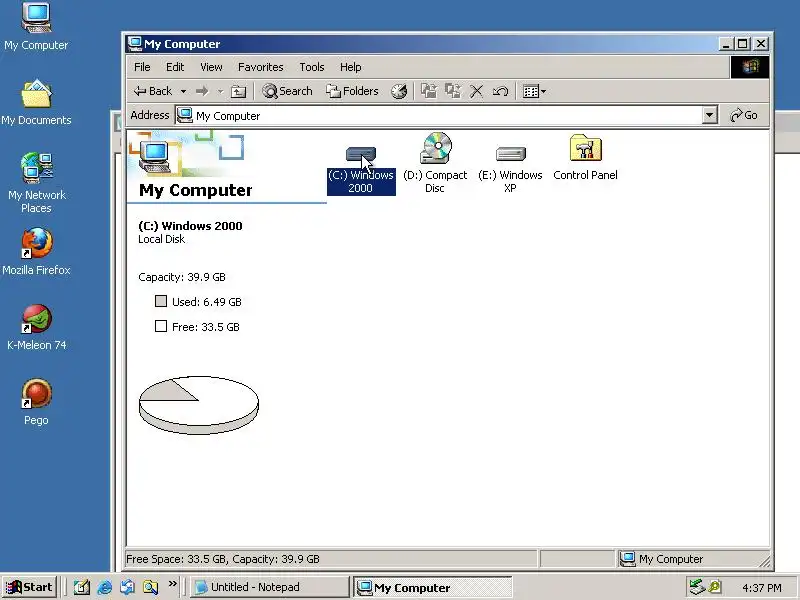The image size is (800, 600).
Task: Click the network tray icon
Action: [696, 587]
